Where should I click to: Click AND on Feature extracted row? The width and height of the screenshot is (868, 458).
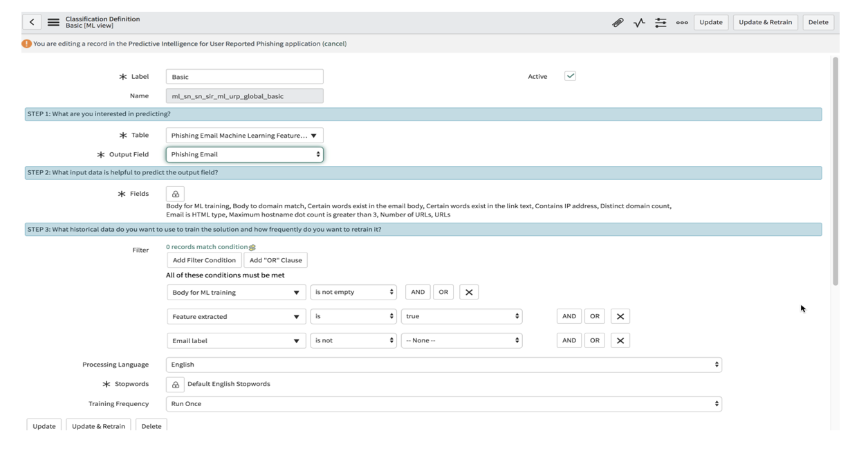coord(569,317)
